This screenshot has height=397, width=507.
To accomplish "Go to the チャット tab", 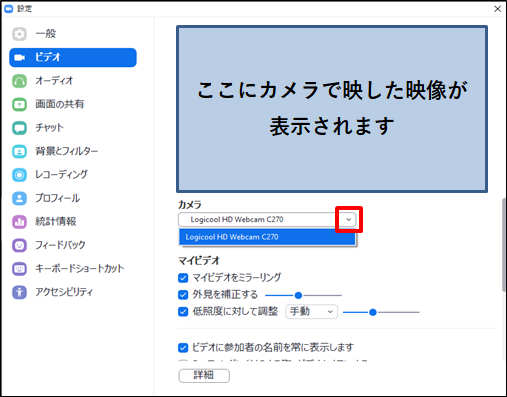I will coord(73,128).
